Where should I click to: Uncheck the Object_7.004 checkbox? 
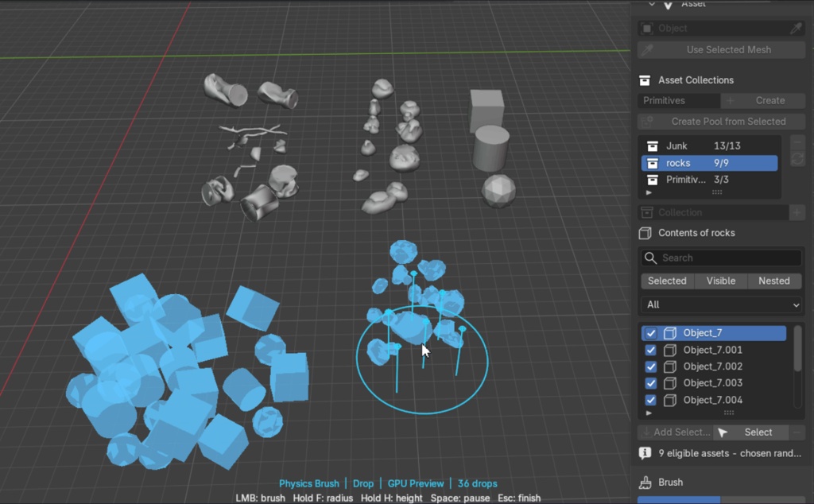pos(650,400)
